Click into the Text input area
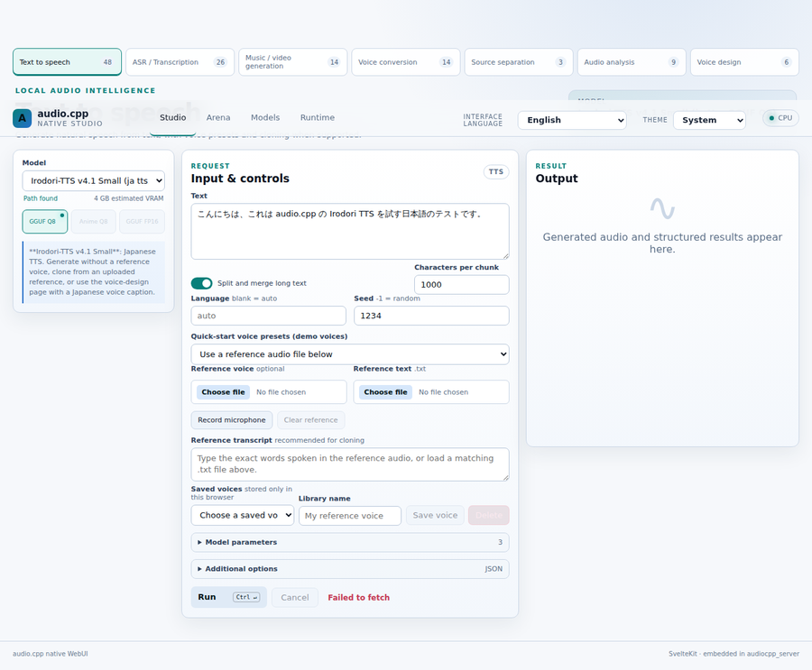Image resolution: width=812 pixels, height=670 pixels. 350,232
